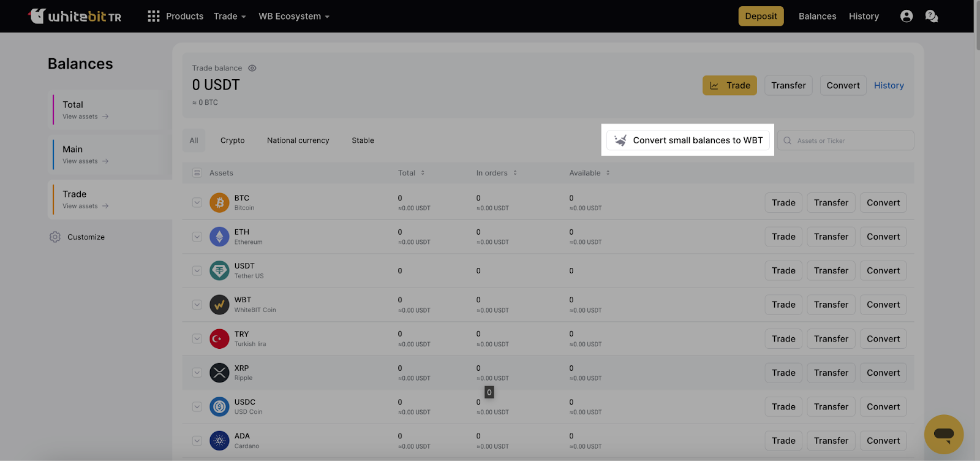Image resolution: width=980 pixels, height=461 pixels.
Task: Select the Crypto filter tab
Action: (233, 140)
